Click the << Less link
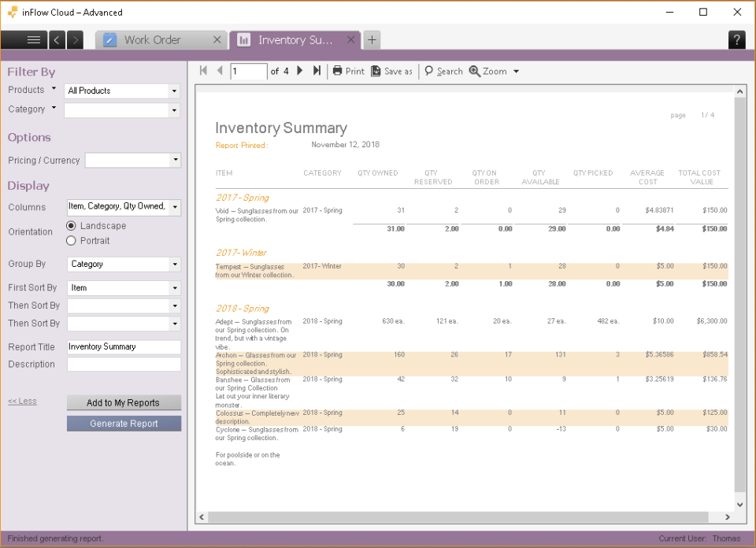This screenshot has width=756, height=548. [22, 402]
